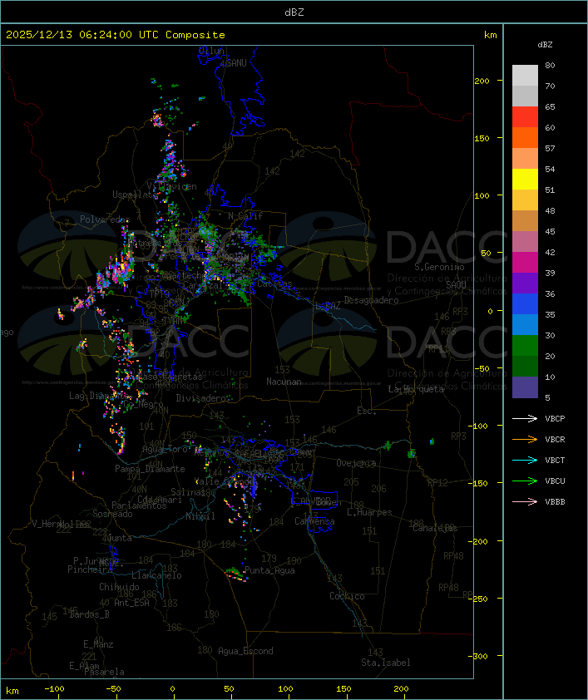Click the Polvaredas label on the map
This screenshot has width=588, height=700.
tap(105, 219)
